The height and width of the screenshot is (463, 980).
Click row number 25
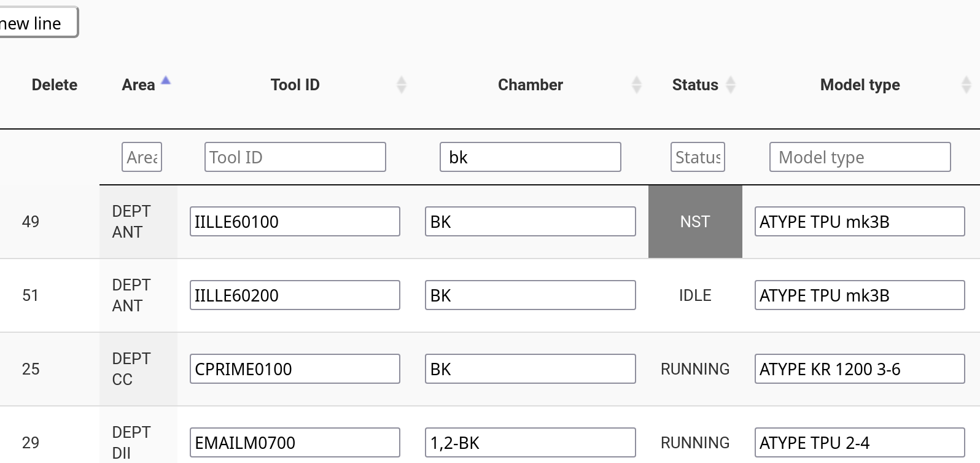click(31, 369)
